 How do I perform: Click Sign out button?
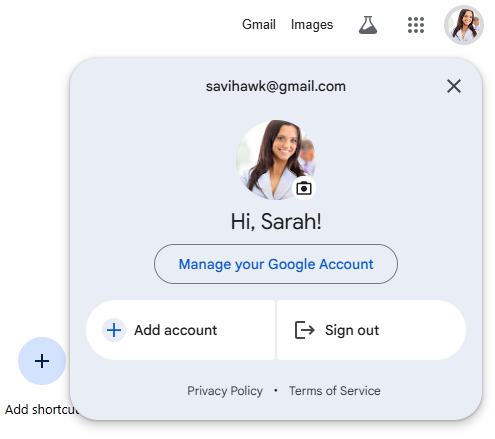point(371,330)
